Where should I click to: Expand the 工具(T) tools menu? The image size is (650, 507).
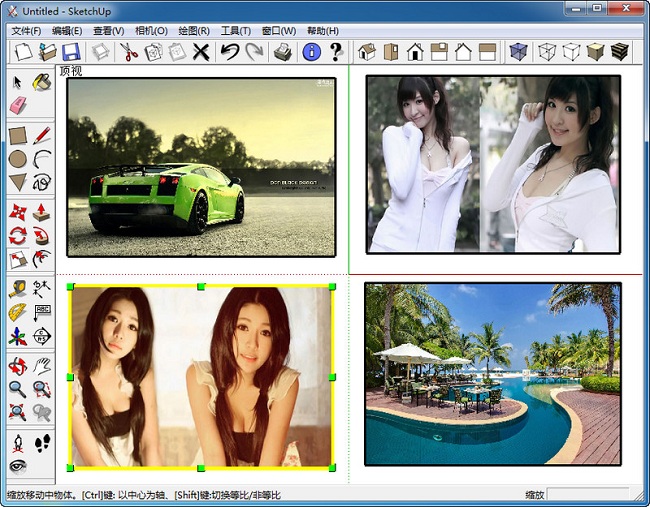[x=236, y=31]
